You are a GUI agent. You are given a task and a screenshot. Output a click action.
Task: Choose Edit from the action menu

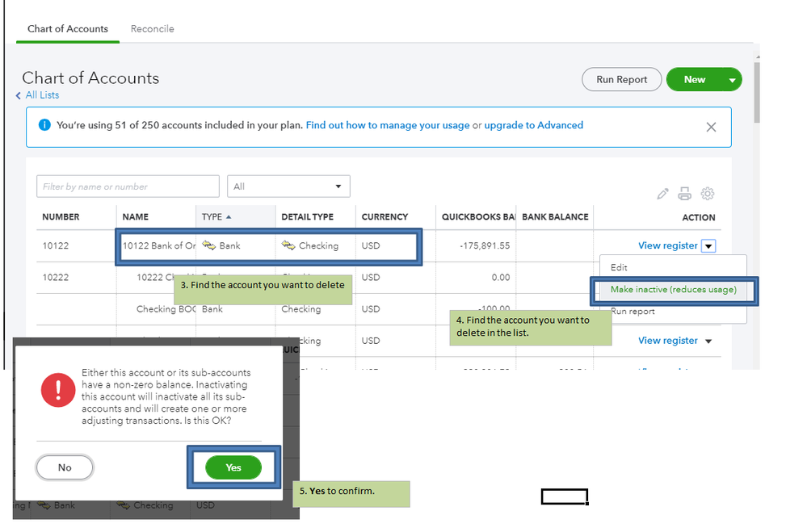pyautogui.click(x=619, y=267)
